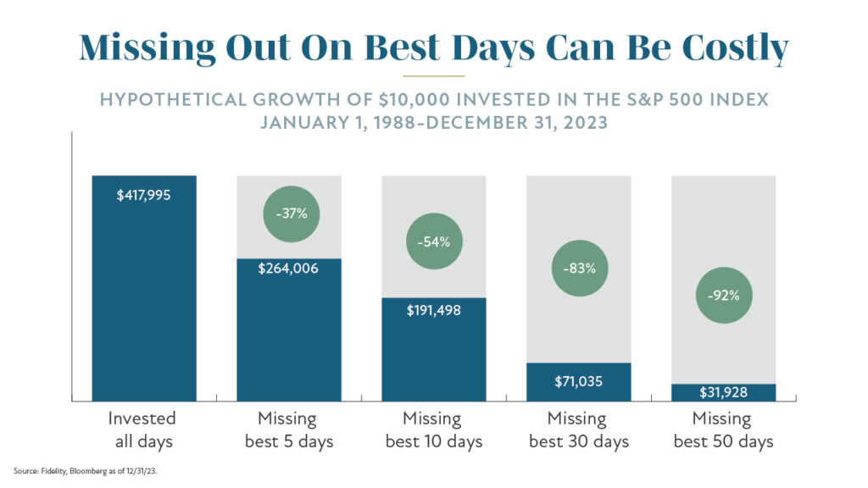Select the -92% green circle
The image size is (868, 488).
[x=724, y=296]
